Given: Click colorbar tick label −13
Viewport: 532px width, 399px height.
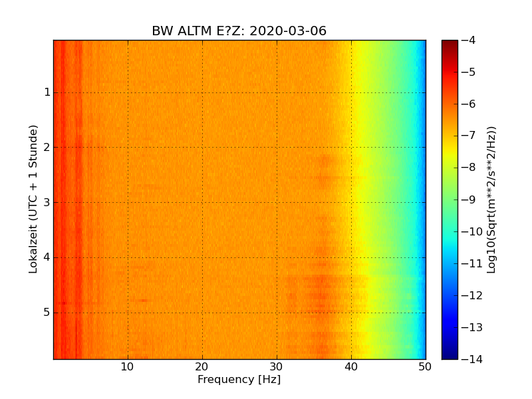Looking at the screenshot, I should (472, 327).
